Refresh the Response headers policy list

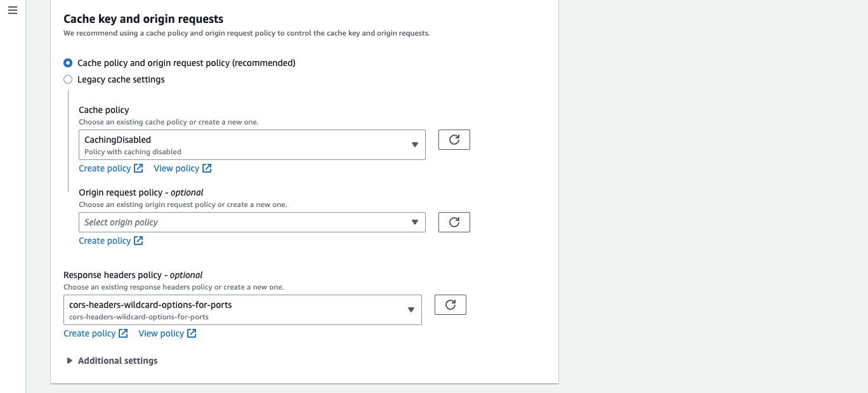[x=450, y=304]
